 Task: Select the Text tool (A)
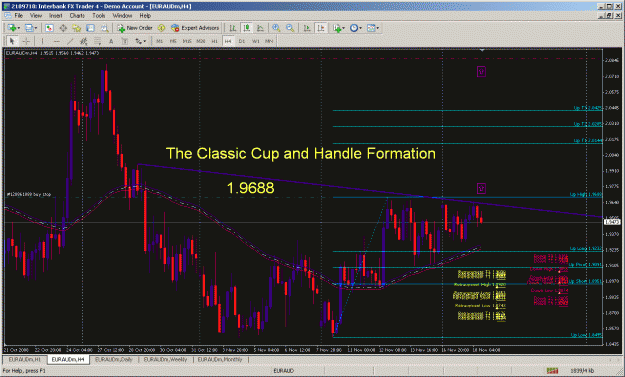pos(111,41)
